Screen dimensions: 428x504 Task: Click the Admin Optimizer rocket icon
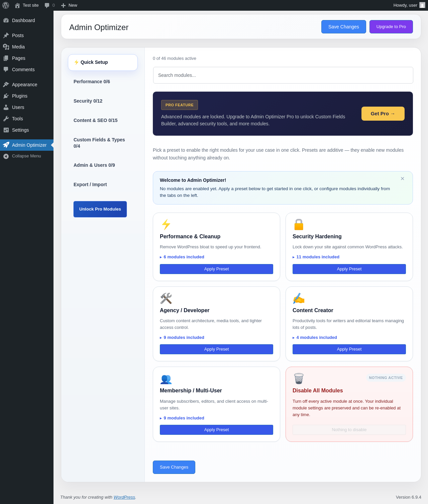pyautogui.click(x=6, y=145)
